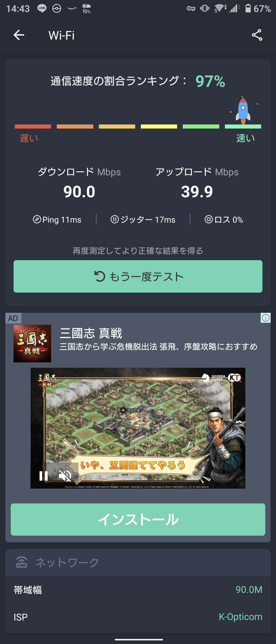Open the share icon
The width and height of the screenshot is (276, 644).
tap(257, 35)
